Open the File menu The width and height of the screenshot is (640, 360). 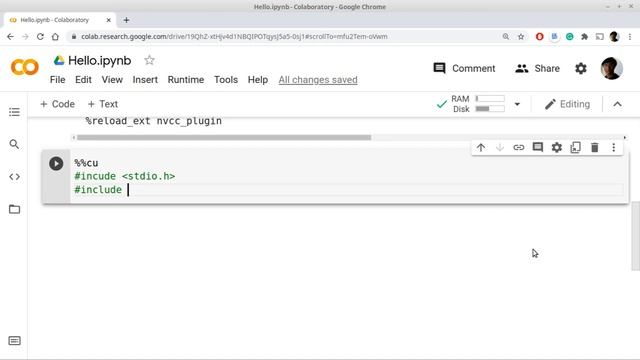coord(58,80)
